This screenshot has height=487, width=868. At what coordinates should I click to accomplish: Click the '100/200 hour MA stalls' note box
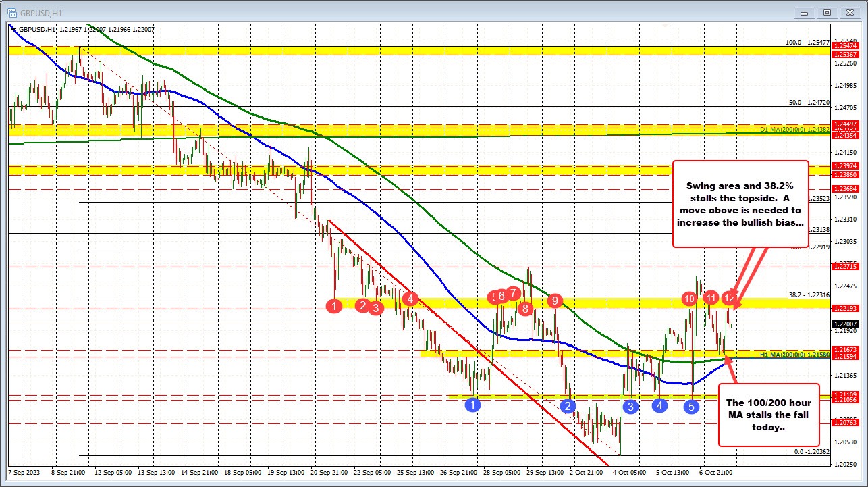(769, 413)
